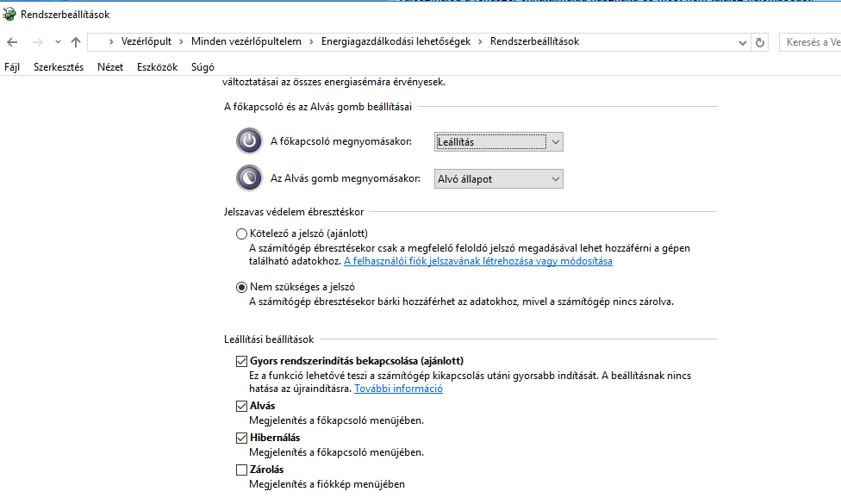The height and width of the screenshot is (504, 841).
Task: Click the Keresés search field
Action: tap(810, 42)
